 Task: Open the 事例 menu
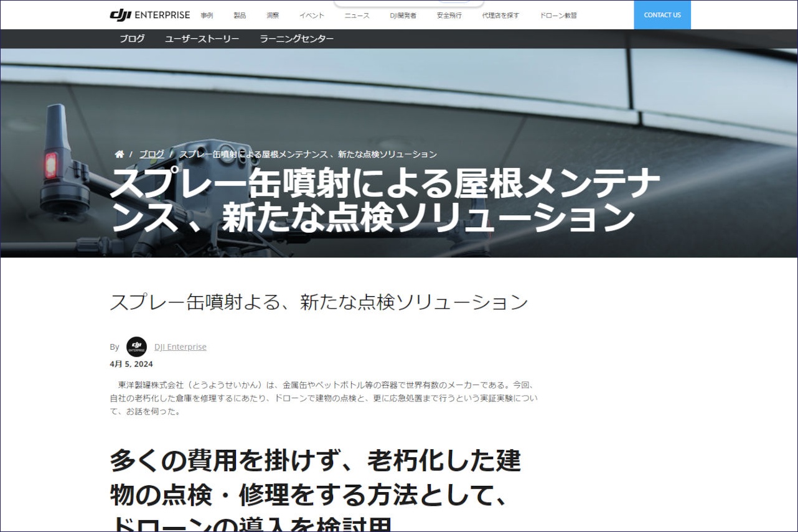207,16
